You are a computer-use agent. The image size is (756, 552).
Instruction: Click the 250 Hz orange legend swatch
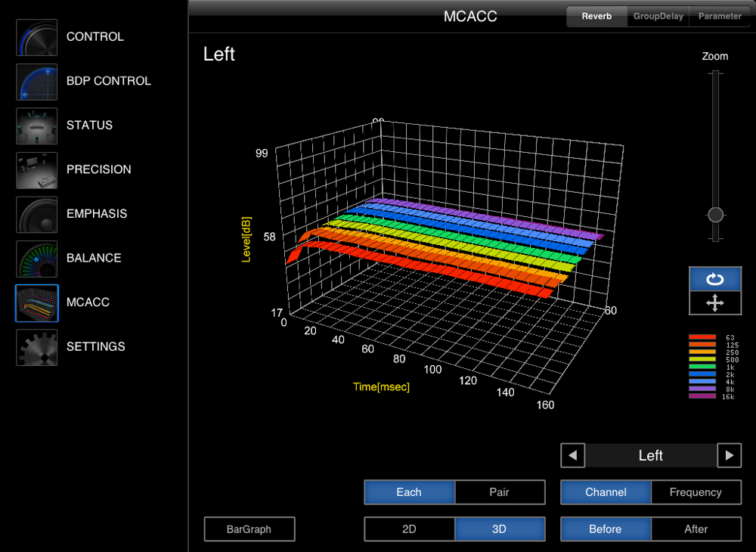click(702, 352)
